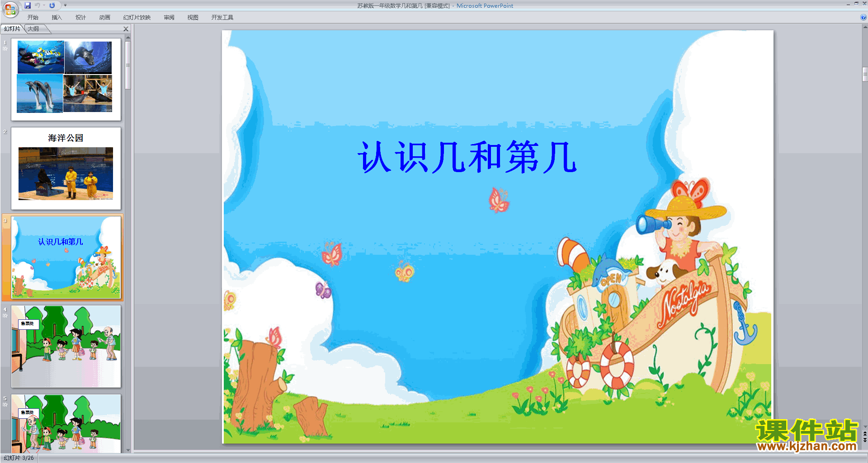Click the thumbnail pane scrollbar thumb
Image resolution: width=868 pixels, height=463 pixels.
pyautogui.click(x=128, y=65)
